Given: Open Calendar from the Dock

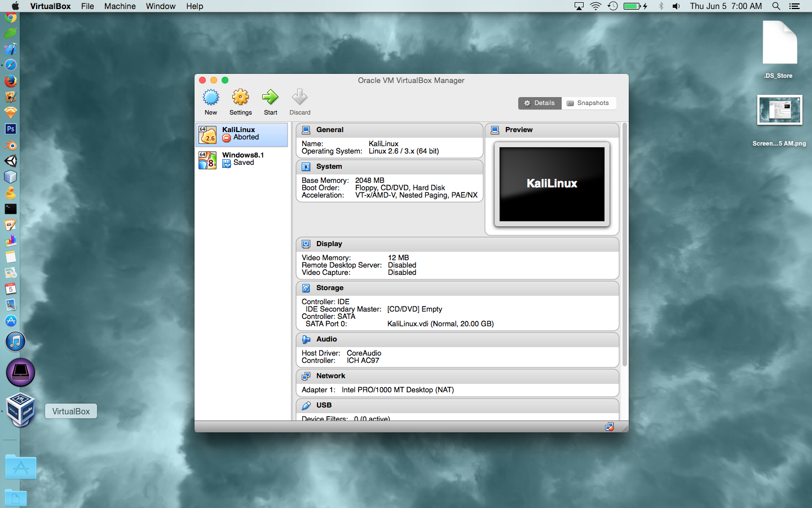Looking at the screenshot, I should (11, 289).
